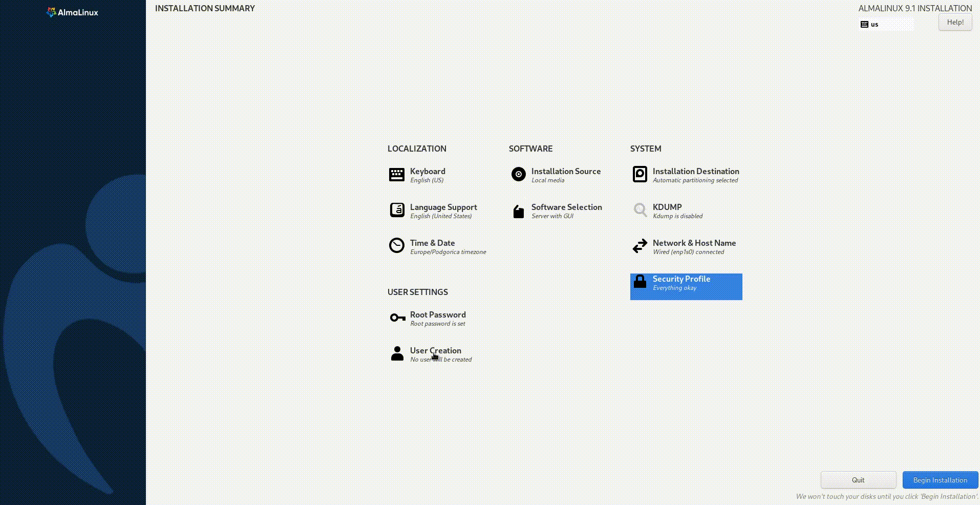
Task: Select Server with GUI software text
Action: point(552,216)
